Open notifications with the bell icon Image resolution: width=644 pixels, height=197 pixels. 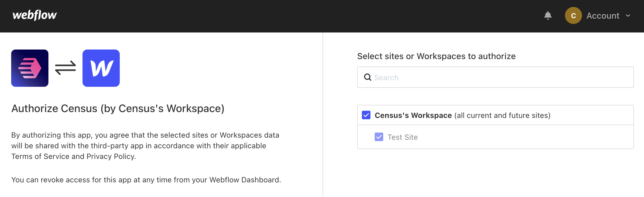click(548, 16)
